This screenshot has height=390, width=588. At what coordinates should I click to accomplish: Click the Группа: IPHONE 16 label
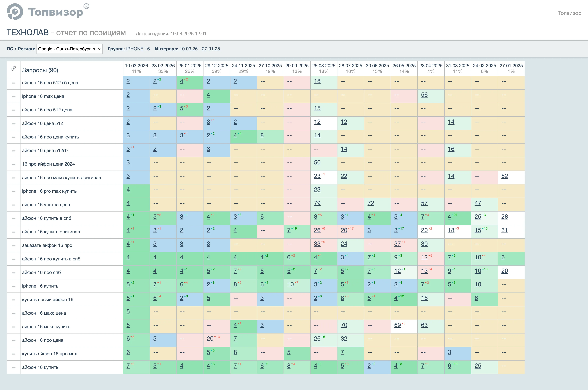[129, 49]
